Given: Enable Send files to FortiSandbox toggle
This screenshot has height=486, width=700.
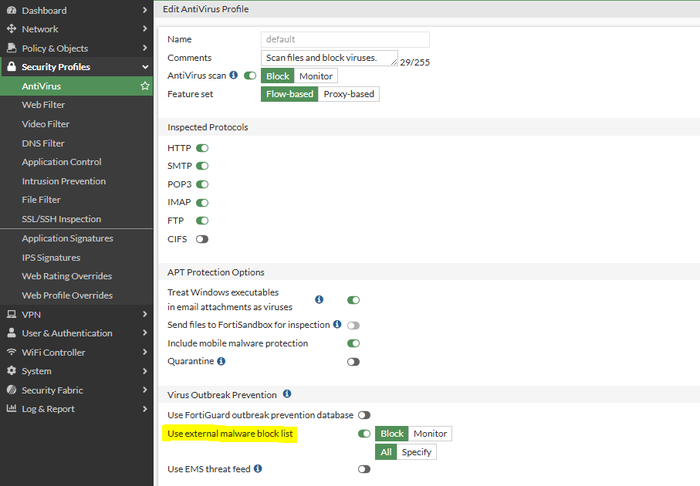Looking at the screenshot, I should tap(353, 325).
